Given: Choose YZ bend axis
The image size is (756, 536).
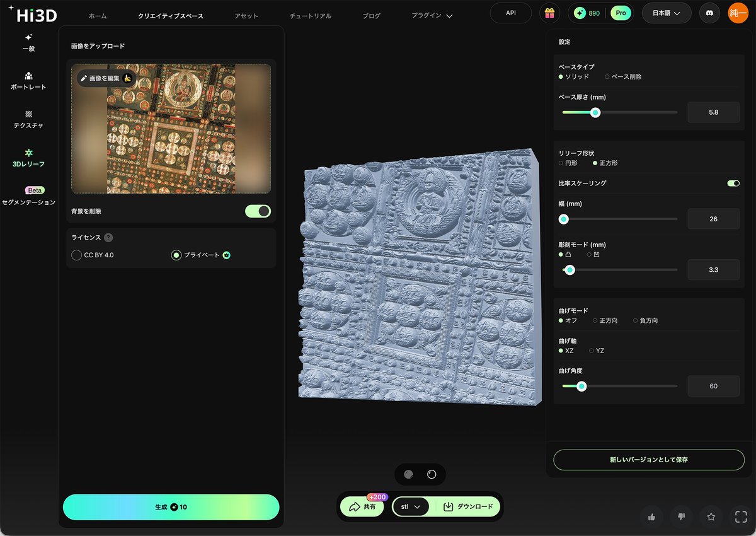Looking at the screenshot, I should (597, 351).
